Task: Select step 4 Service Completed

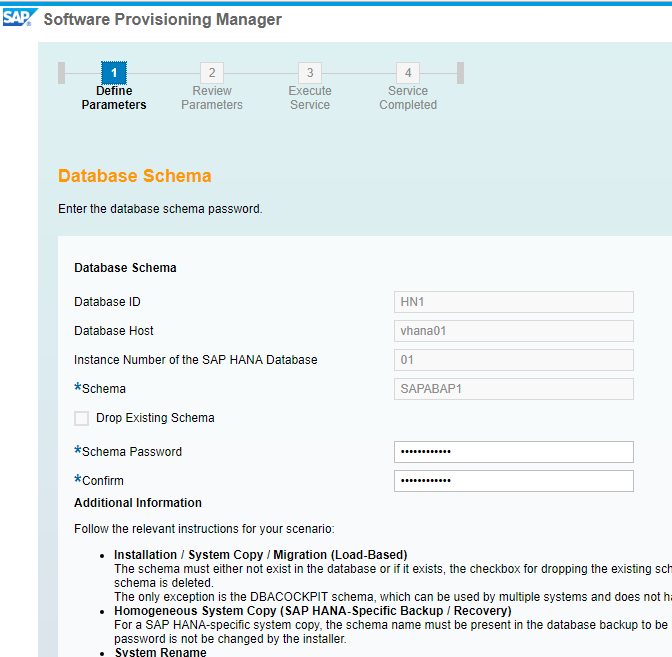Action: click(x=408, y=73)
